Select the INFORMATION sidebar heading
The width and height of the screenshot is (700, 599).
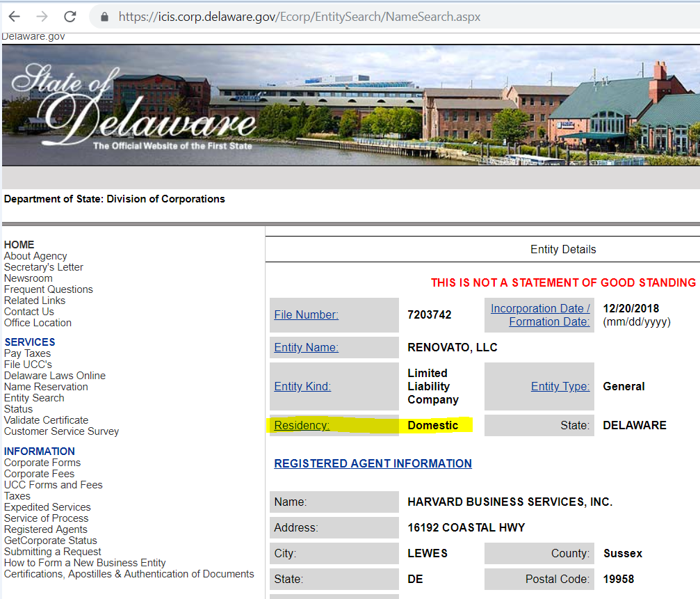tap(40, 452)
